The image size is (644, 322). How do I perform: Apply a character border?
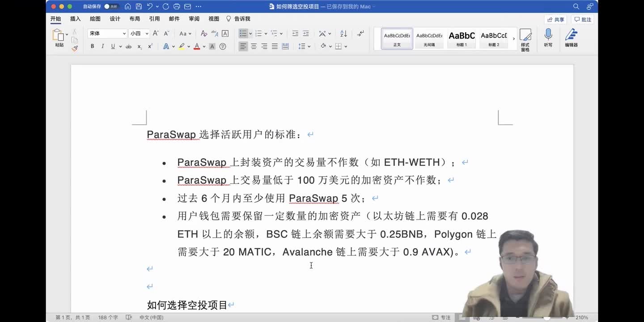(225, 34)
